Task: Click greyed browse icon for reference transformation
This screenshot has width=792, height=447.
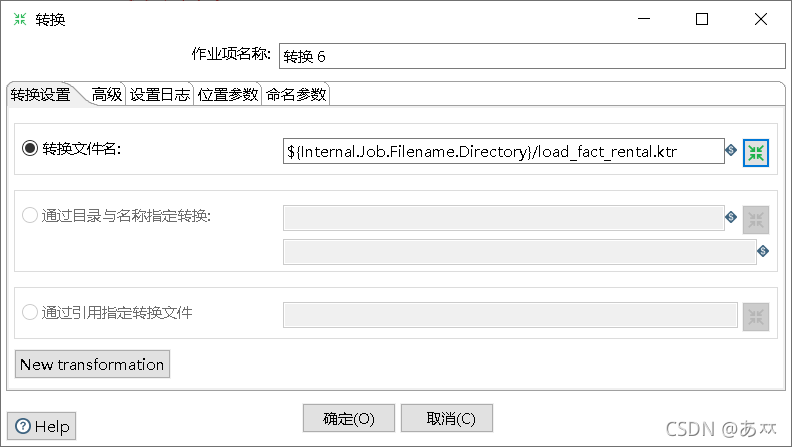Action: 756,317
